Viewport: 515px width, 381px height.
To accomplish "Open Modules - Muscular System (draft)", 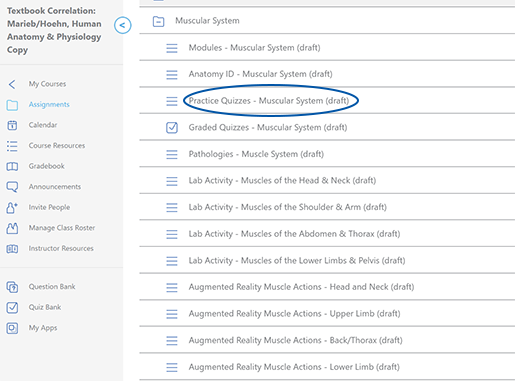I will [254, 48].
